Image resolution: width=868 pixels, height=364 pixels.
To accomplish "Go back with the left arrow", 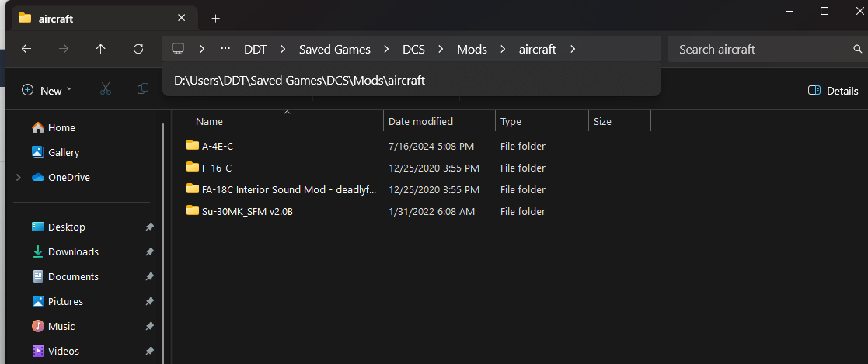I will [x=26, y=49].
